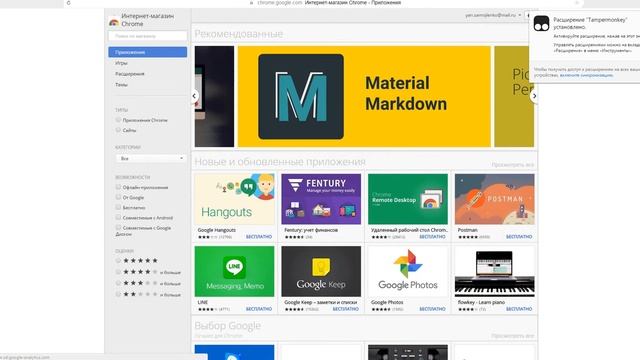Select the three stars and up filter

click(x=118, y=283)
